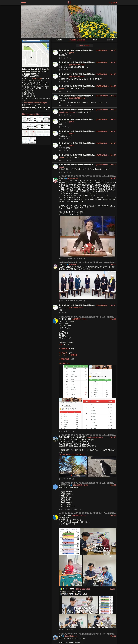The height and width of the screenshot is (644, 138).
Task: Click いまだ だいすけ blue avatar
Action: tap(55, 487)
